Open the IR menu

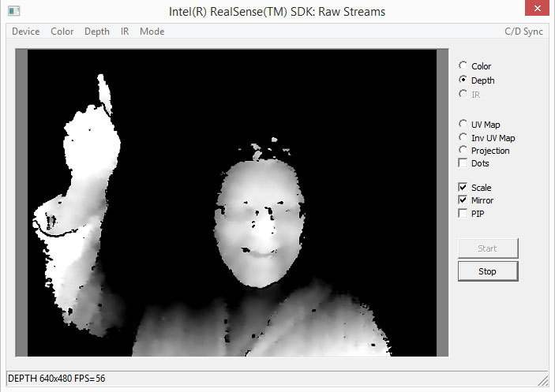(125, 32)
